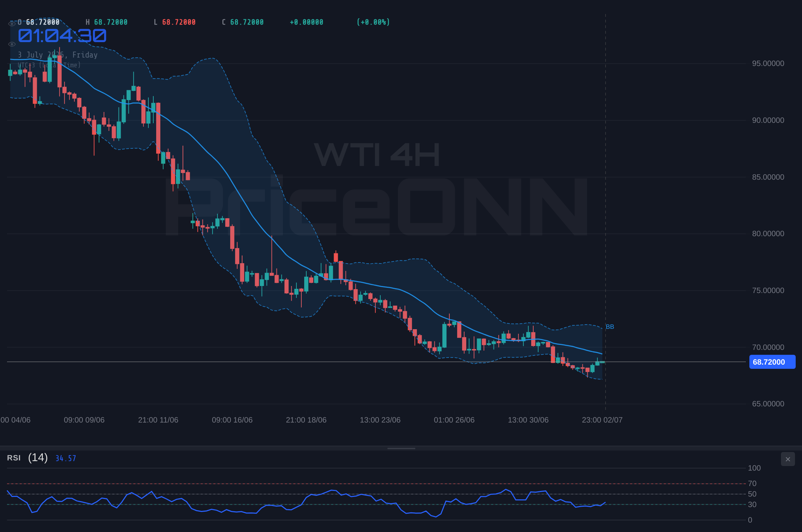
Task: Click the 85.00000 price axis label
Action: (768, 177)
